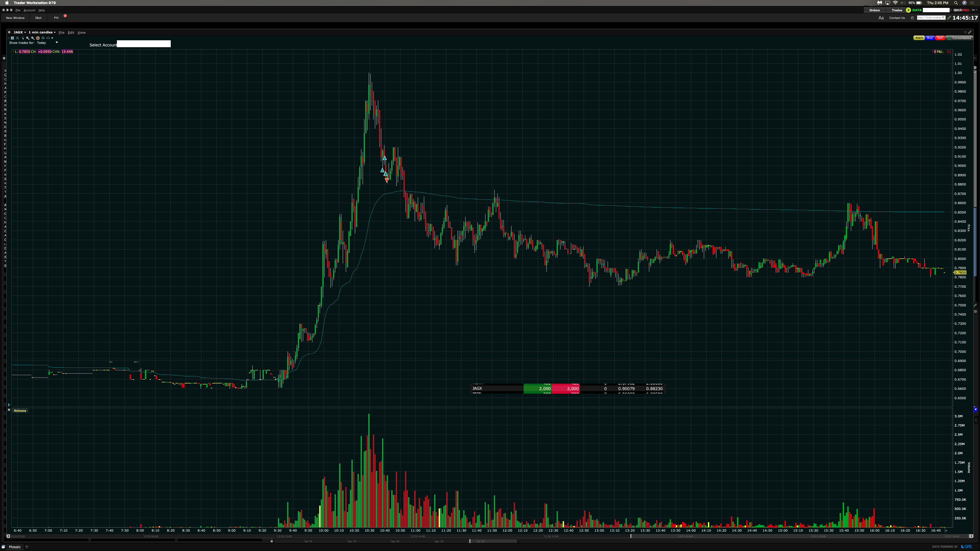Click the crosshair tool icon
Viewport: 980px width, 551px height.
click(x=38, y=38)
